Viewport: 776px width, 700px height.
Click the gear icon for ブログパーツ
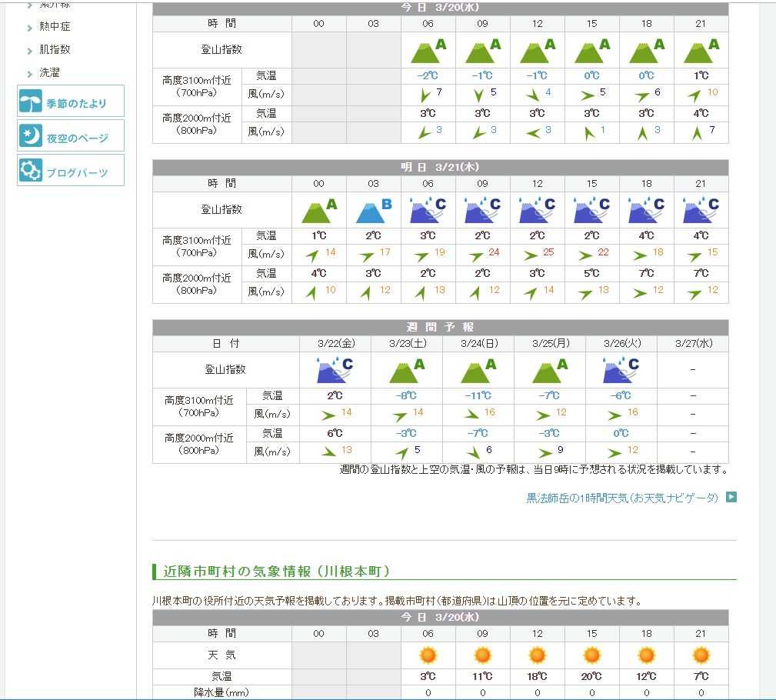[31, 171]
